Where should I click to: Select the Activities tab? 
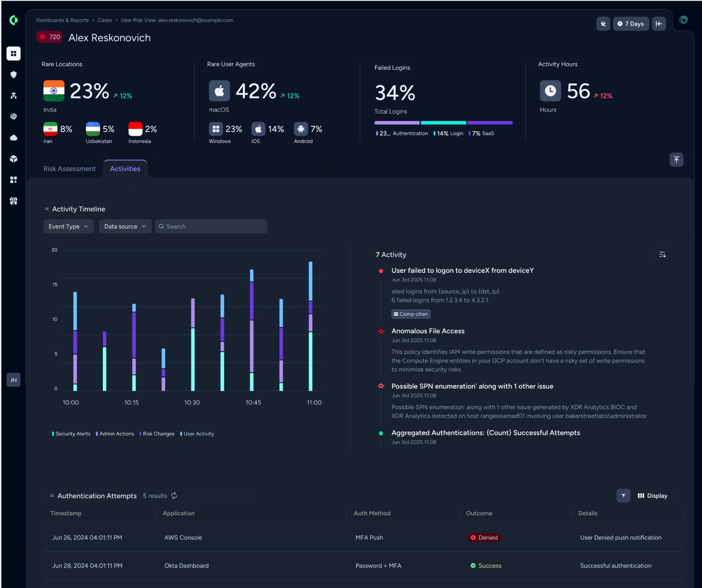coord(125,169)
